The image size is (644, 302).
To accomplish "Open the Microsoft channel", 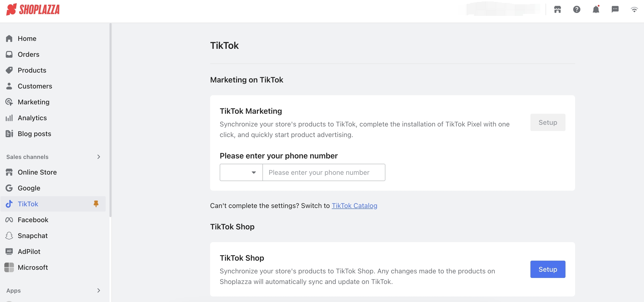I will pos(32,267).
